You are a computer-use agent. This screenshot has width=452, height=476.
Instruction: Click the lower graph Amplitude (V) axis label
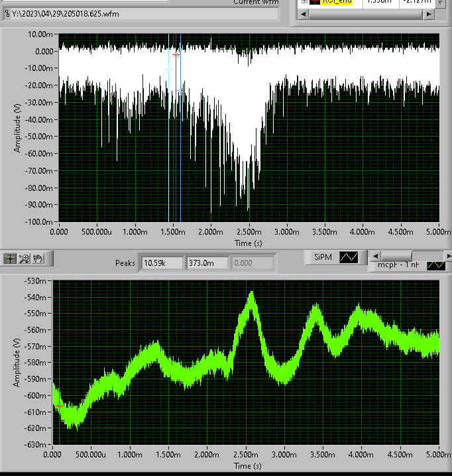point(17,363)
